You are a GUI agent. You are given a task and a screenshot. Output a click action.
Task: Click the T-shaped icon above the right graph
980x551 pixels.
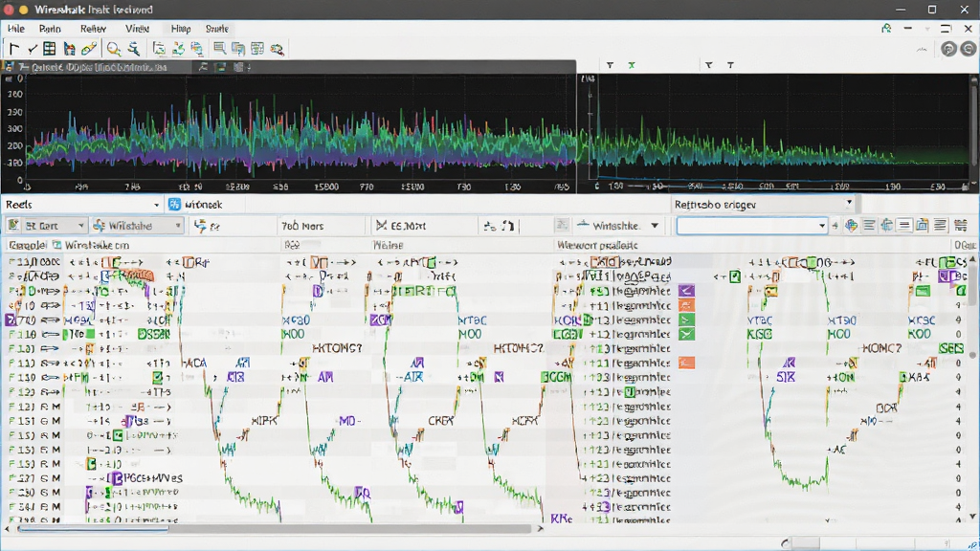pyautogui.click(x=730, y=65)
